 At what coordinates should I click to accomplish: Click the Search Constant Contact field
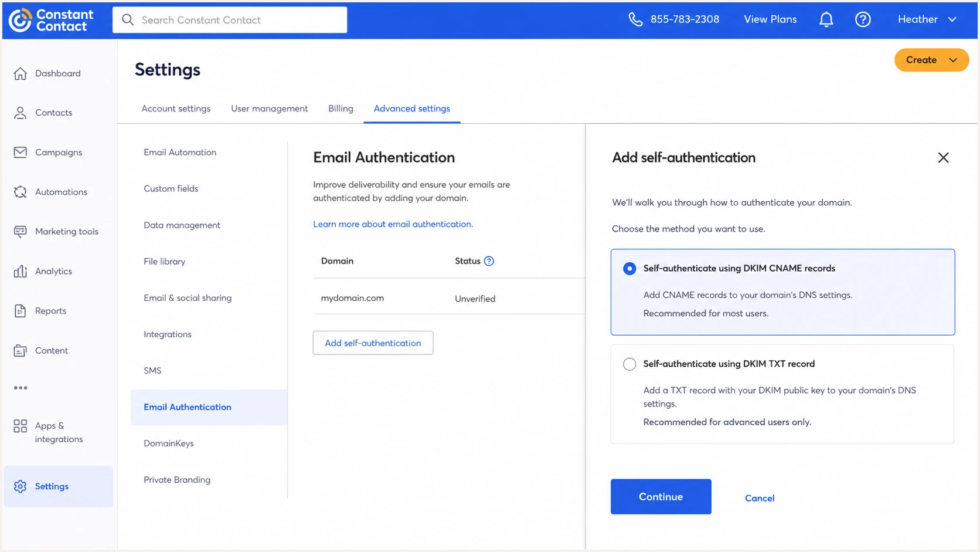pyautogui.click(x=230, y=20)
